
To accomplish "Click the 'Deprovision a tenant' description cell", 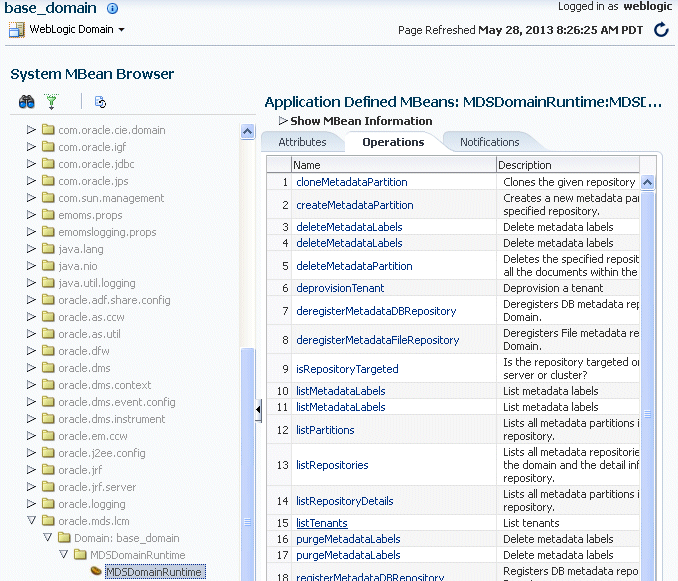I will click(x=568, y=288).
